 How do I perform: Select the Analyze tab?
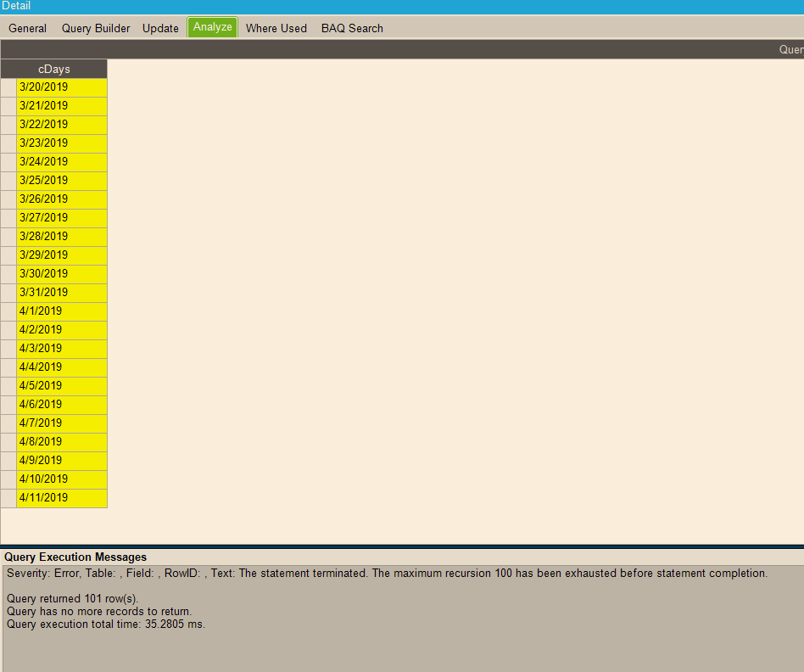click(212, 27)
